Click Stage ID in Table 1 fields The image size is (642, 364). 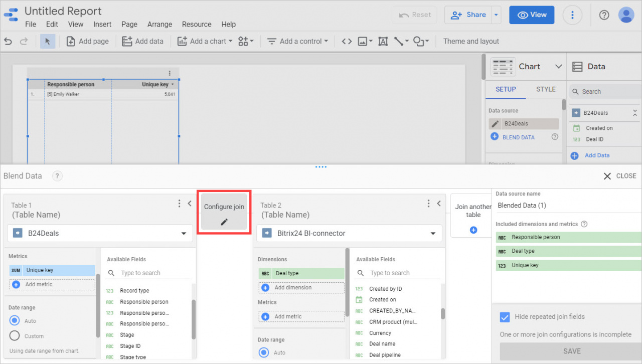point(130,346)
